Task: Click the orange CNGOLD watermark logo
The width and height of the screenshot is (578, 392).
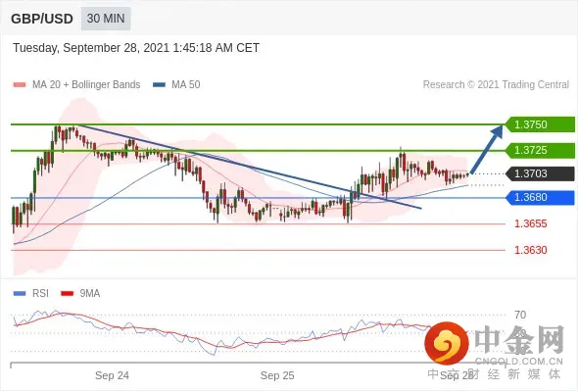Action: (x=447, y=343)
